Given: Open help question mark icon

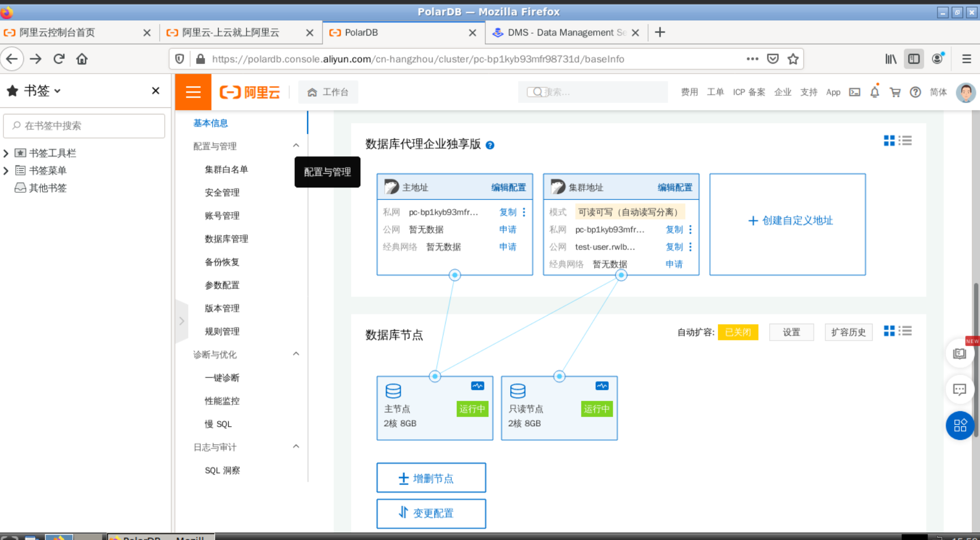Looking at the screenshot, I should coord(916,92).
